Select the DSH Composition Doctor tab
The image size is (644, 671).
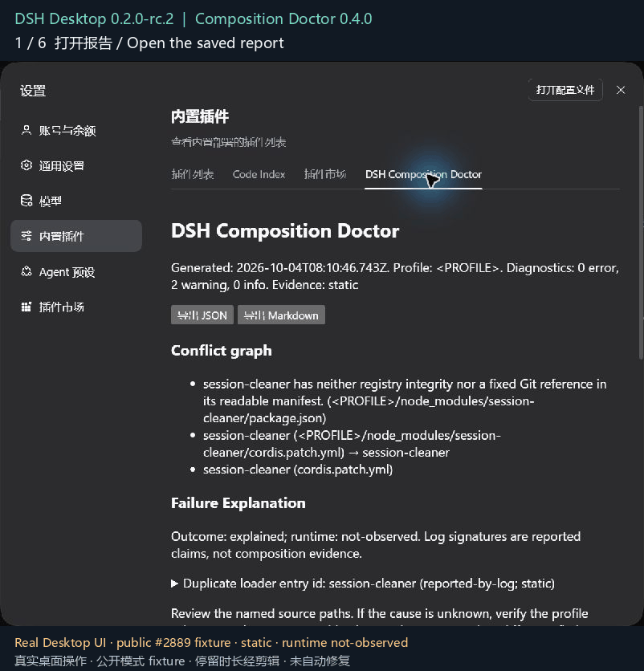pos(423,174)
